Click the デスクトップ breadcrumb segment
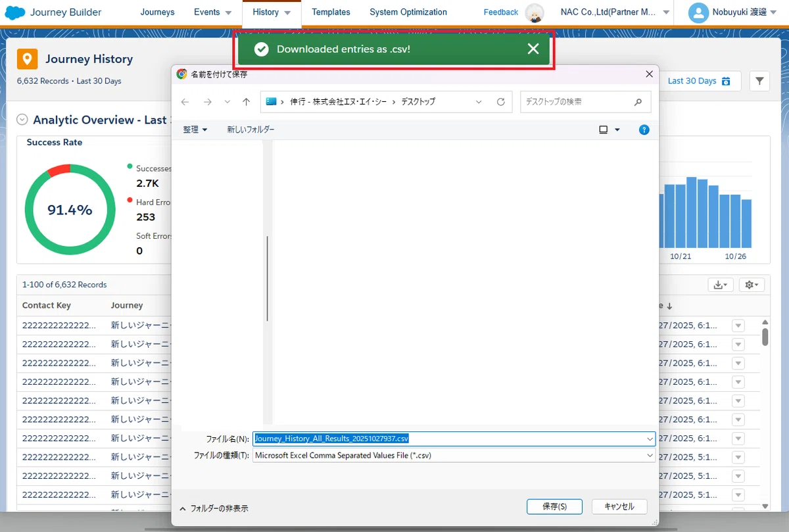 click(419, 102)
